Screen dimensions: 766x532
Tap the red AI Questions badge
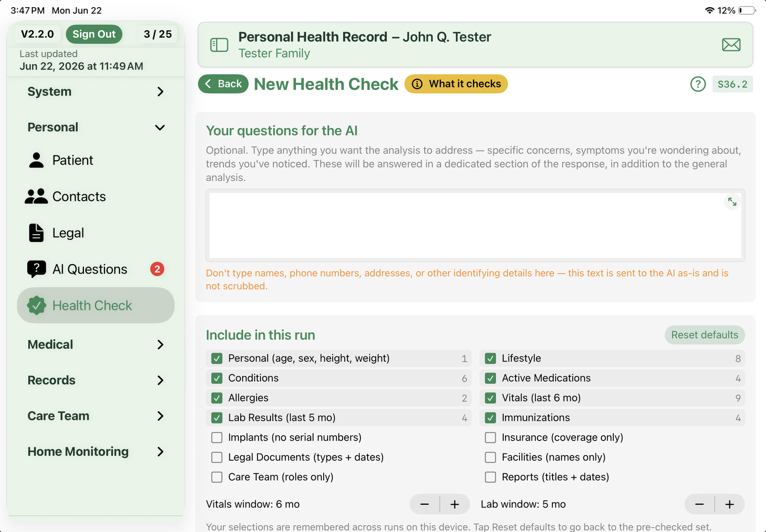click(x=157, y=269)
